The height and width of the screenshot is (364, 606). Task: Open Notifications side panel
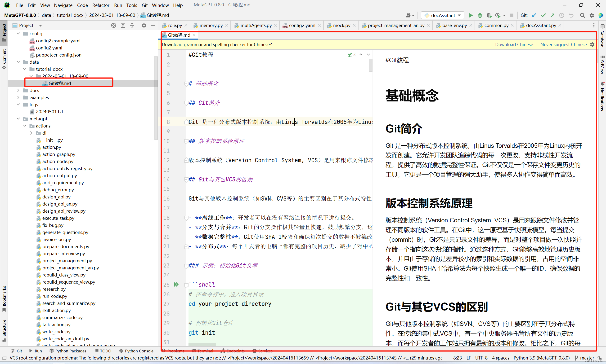tap(602, 96)
